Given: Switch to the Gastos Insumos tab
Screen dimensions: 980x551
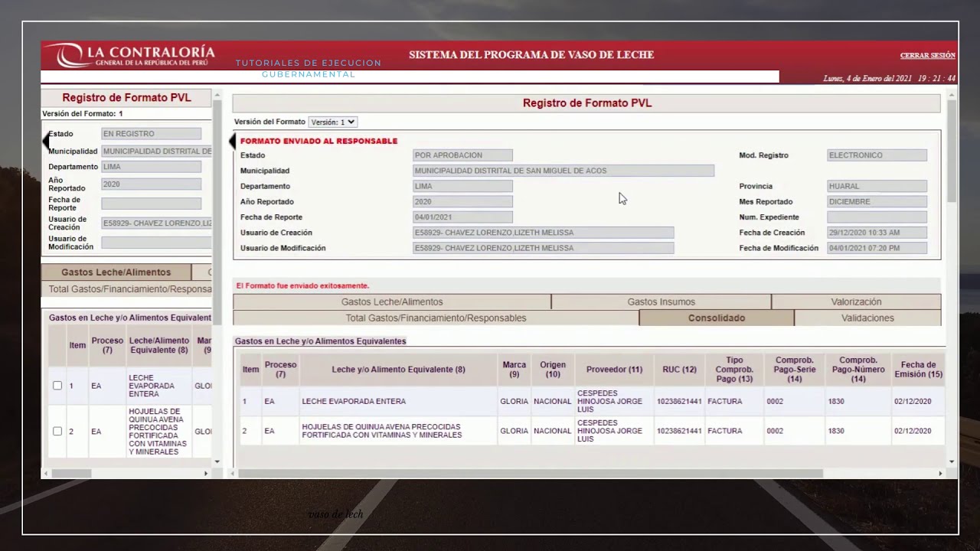Looking at the screenshot, I should coord(661,302).
